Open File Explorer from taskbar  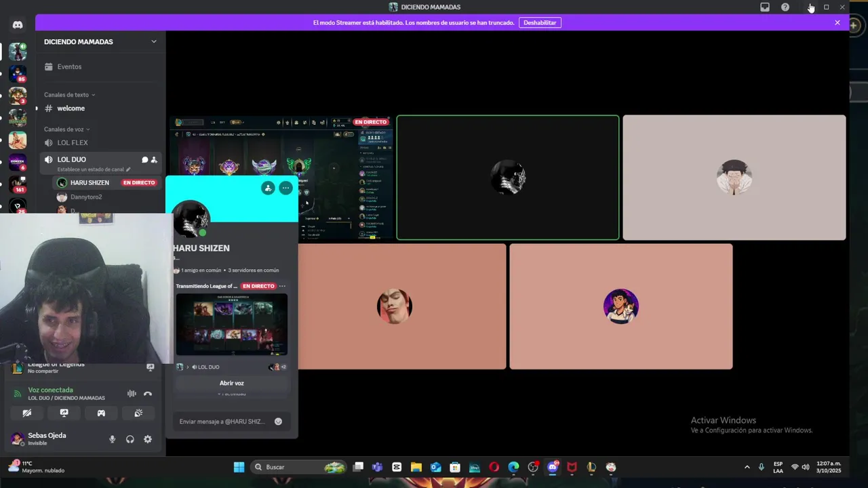416,467
